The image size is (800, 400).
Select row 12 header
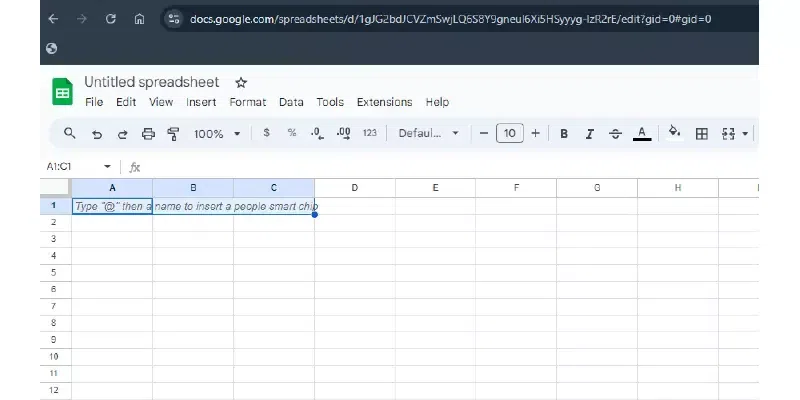(56, 390)
